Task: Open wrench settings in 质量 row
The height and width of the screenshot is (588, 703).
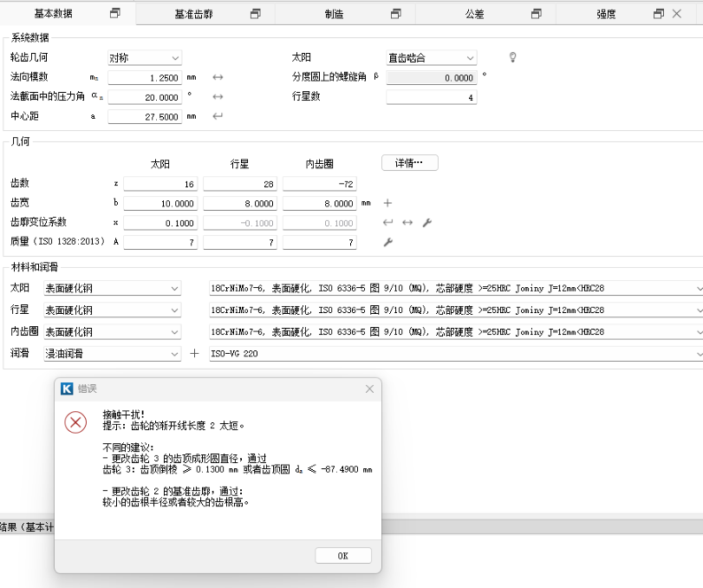Action: pyautogui.click(x=387, y=242)
